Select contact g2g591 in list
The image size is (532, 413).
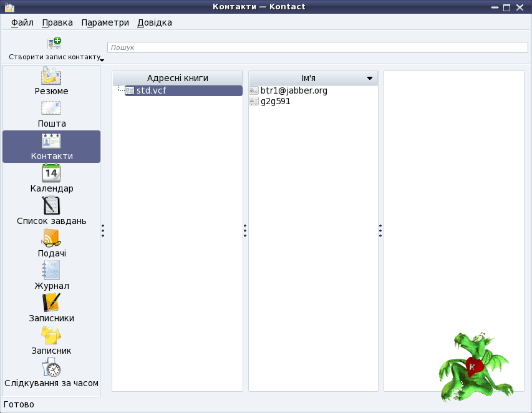(275, 102)
